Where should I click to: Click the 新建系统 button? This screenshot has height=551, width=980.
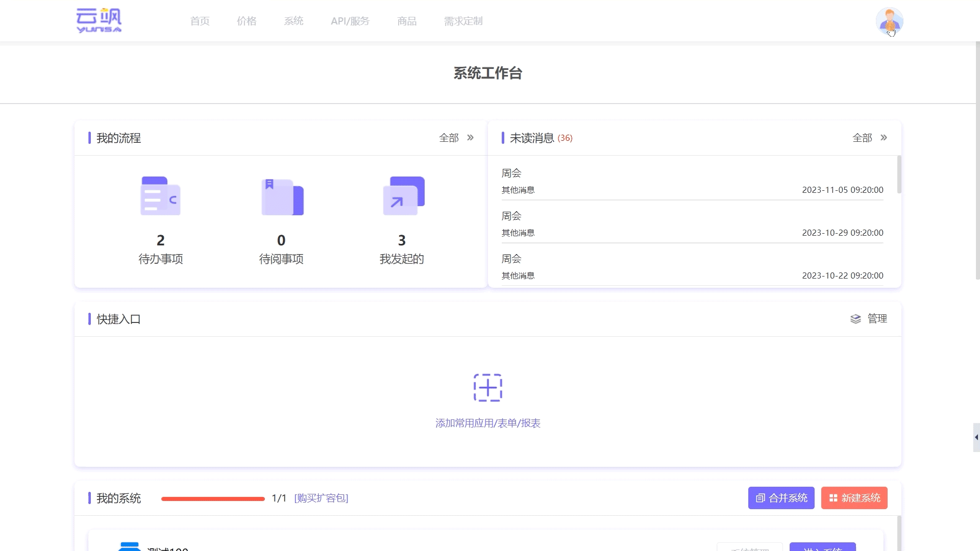(854, 498)
